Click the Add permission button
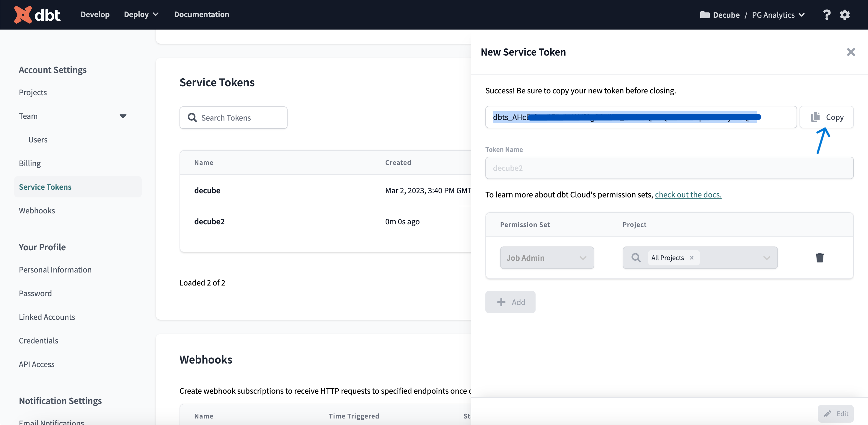This screenshot has width=868, height=425. (510, 302)
